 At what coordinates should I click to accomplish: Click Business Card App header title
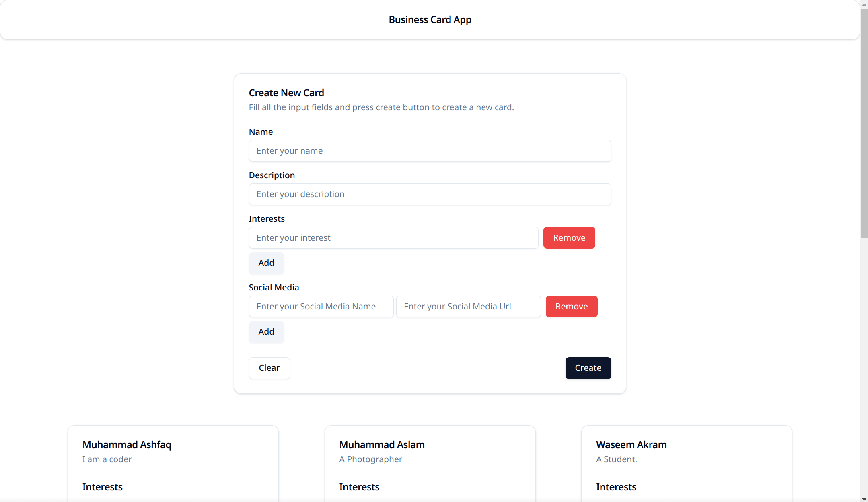pyautogui.click(x=430, y=19)
